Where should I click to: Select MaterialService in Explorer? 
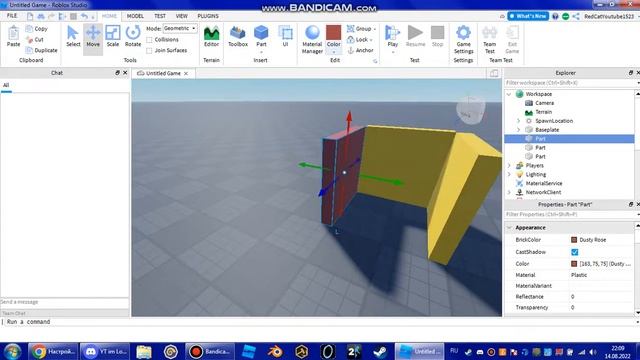(x=544, y=183)
